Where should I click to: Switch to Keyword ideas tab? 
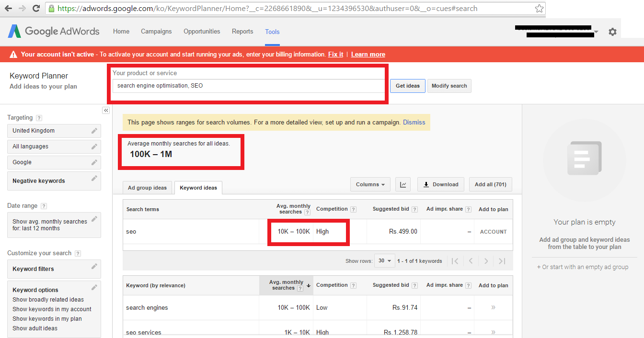pos(198,188)
